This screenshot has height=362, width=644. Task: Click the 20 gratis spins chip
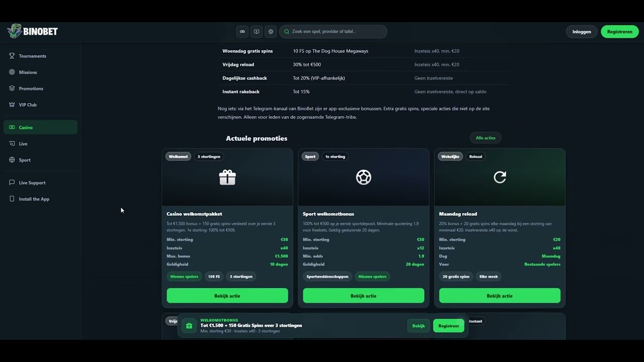[x=456, y=277]
